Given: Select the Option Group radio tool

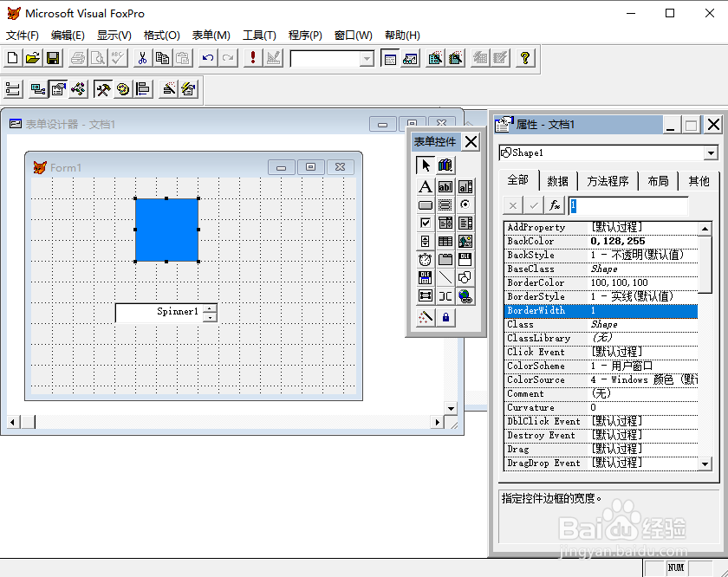Looking at the screenshot, I should pyautogui.click(x=465, y=204).
